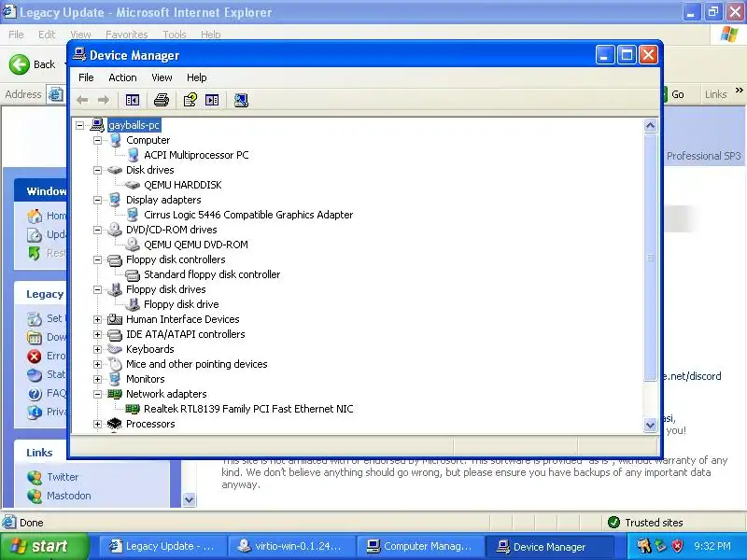Expand the Keyboards category
This screenshot has width=747, height=560.
(98, 349)
